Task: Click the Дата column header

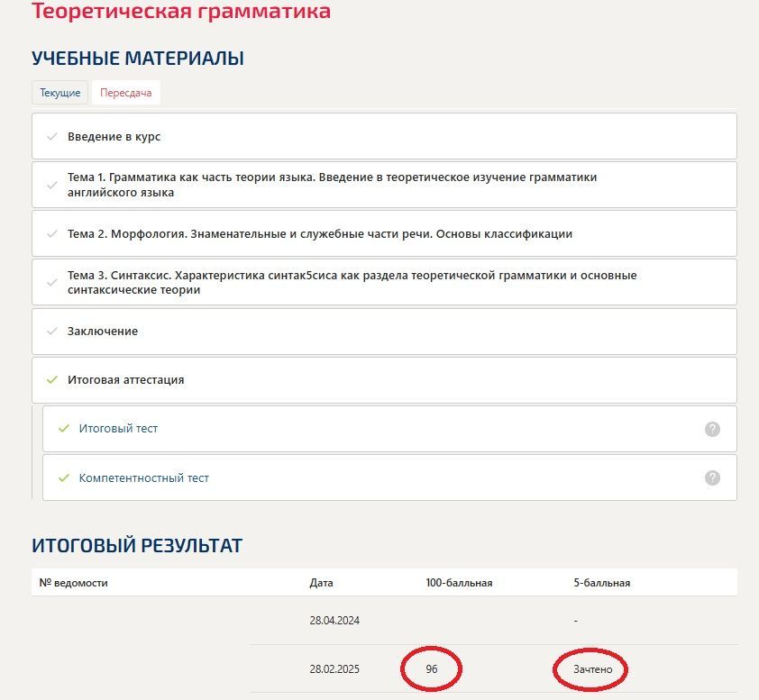Action: (321, 583)
